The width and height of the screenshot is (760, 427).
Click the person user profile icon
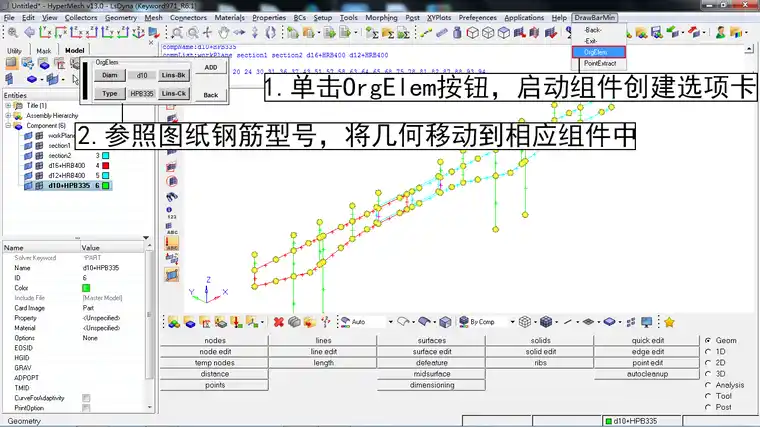(x=720, y=32)
